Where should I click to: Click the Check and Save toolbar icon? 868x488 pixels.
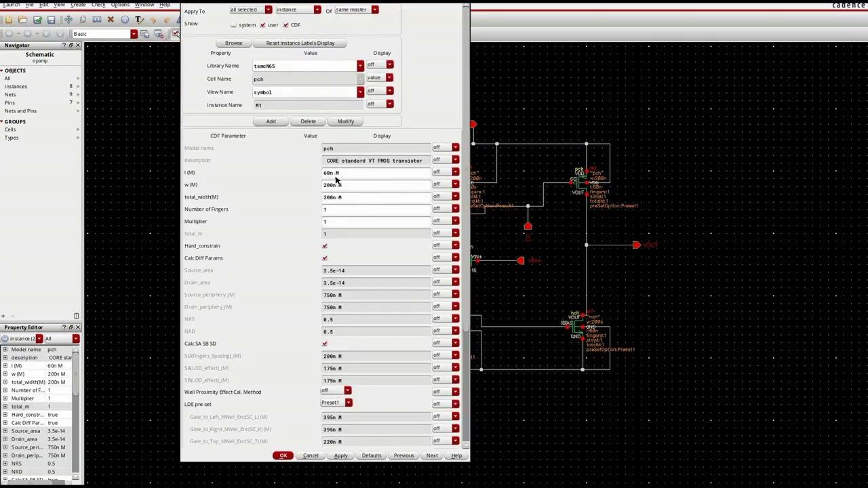37,20
